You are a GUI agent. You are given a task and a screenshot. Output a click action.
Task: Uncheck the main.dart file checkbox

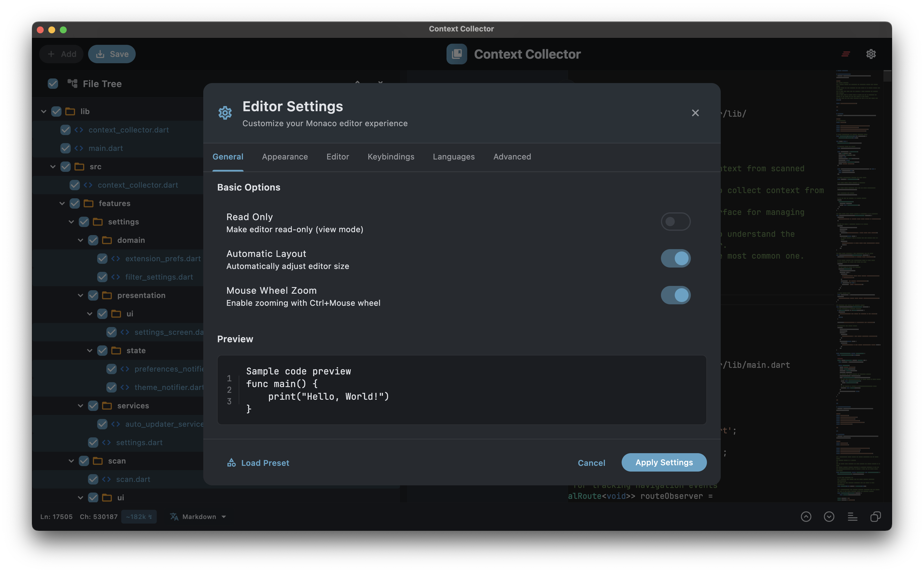66,148
